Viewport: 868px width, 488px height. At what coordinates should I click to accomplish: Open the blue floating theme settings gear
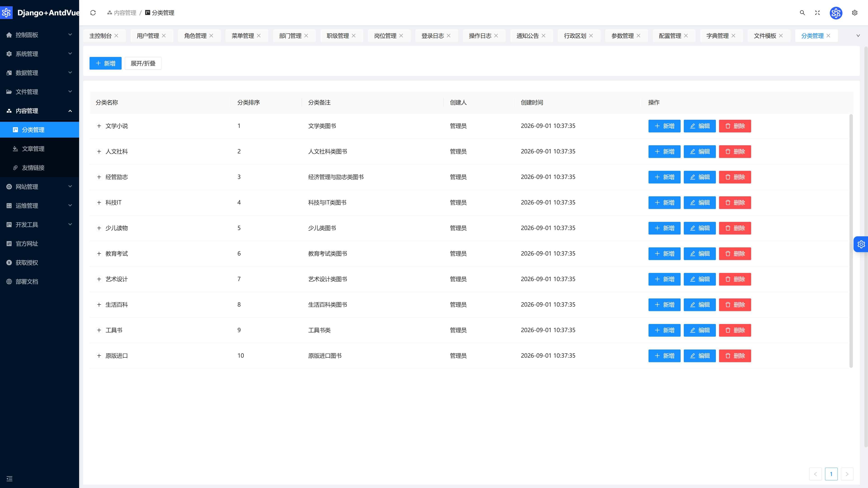coord(861,244)
